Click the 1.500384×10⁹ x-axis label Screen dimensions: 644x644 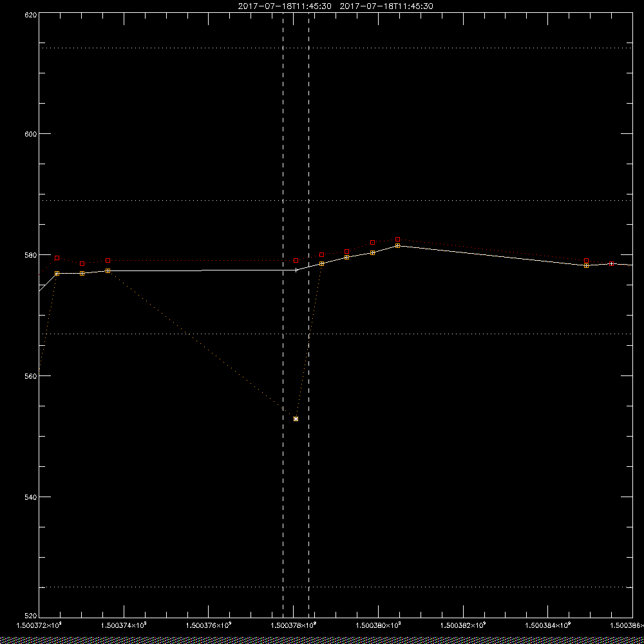[x=549, y=625]
